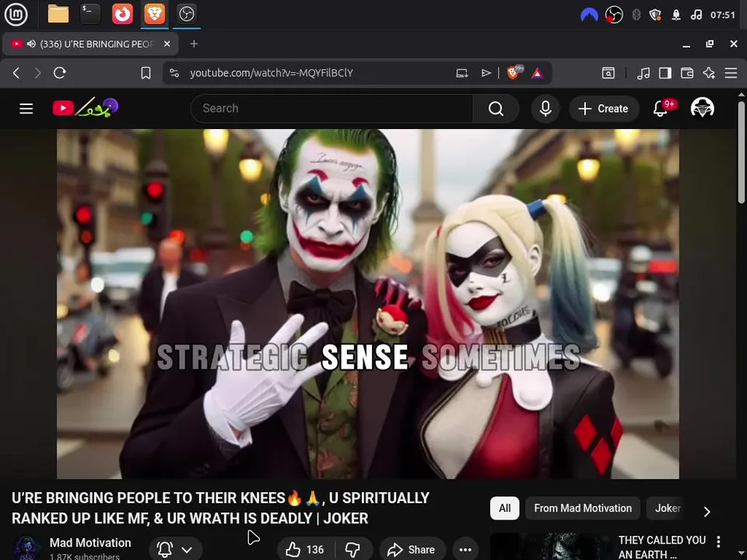The width and height of the screenshot is (747, 560).
Task: Show more filter chips arrow
Action: tap(707, 512)
